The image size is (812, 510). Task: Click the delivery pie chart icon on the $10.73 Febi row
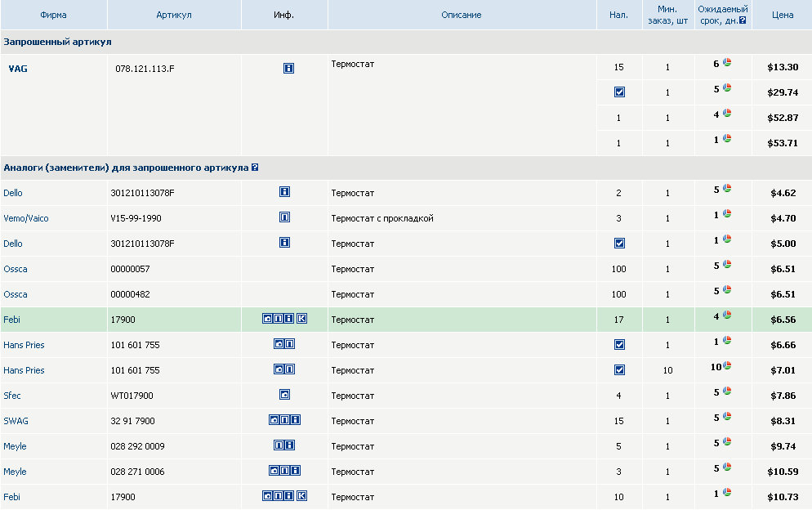click(727, 492)
